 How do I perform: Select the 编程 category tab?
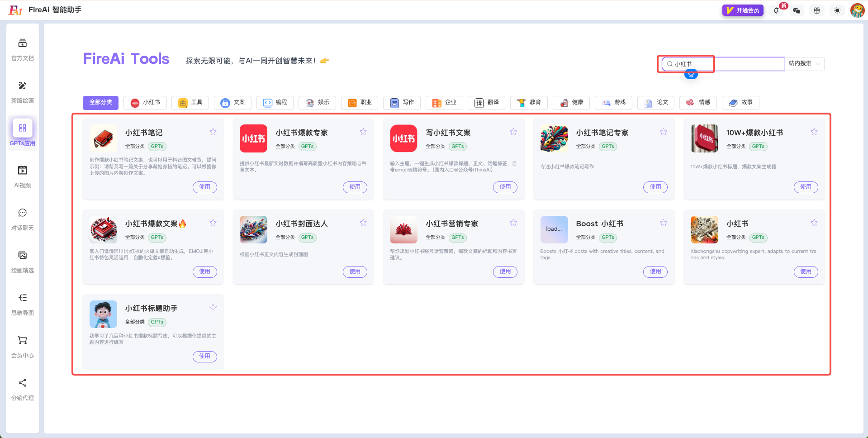[x=275, y=103]
